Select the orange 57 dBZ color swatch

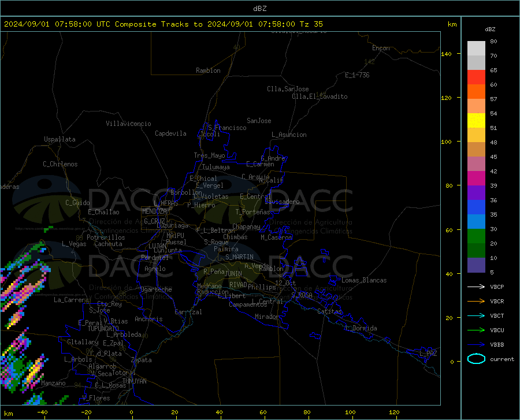click(x=476, y=91)
